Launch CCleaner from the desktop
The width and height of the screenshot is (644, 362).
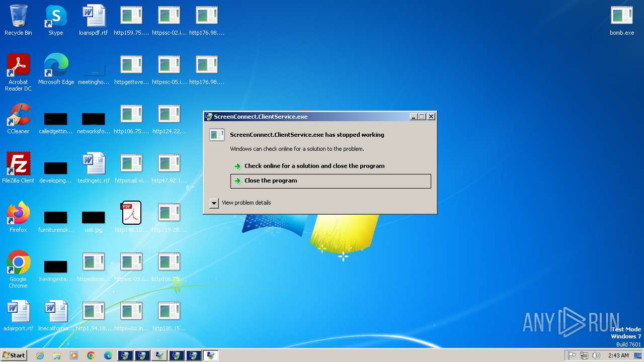pos(18,119)
